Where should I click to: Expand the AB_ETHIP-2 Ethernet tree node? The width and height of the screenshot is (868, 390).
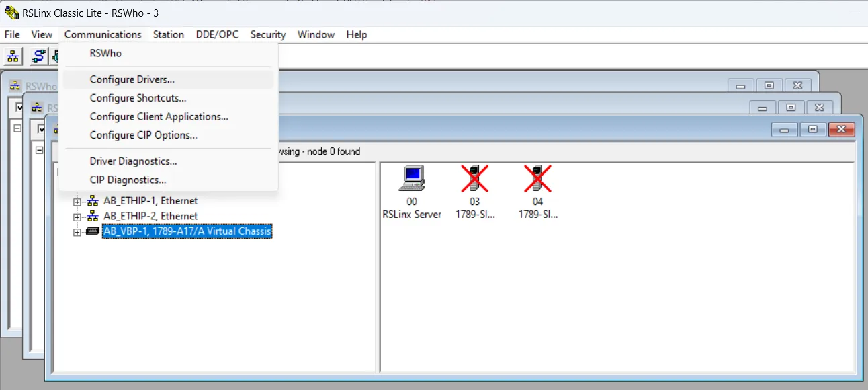click(77, 216)
